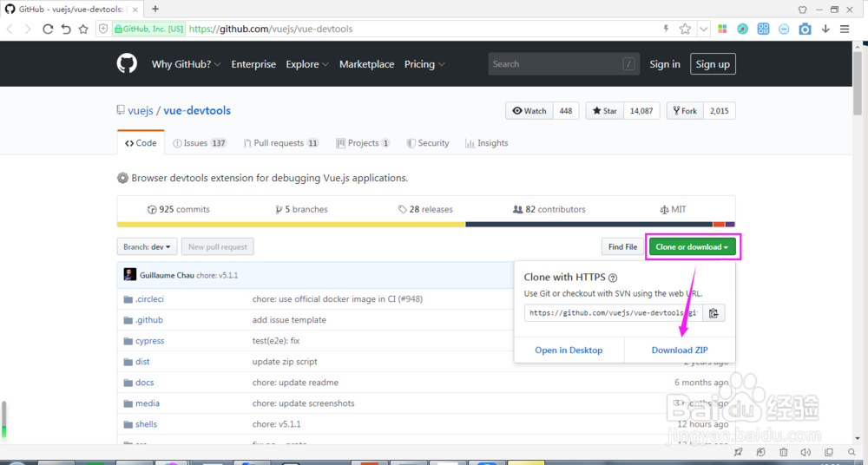Open the cypress folder

pyautogui.click(x=149, y=340)
